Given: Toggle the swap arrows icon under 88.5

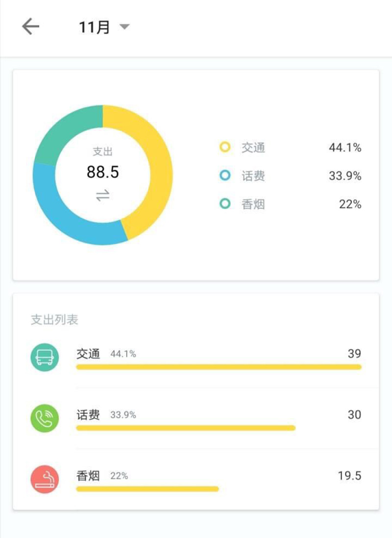Looking at the screenshot, I should click(102, 196).
